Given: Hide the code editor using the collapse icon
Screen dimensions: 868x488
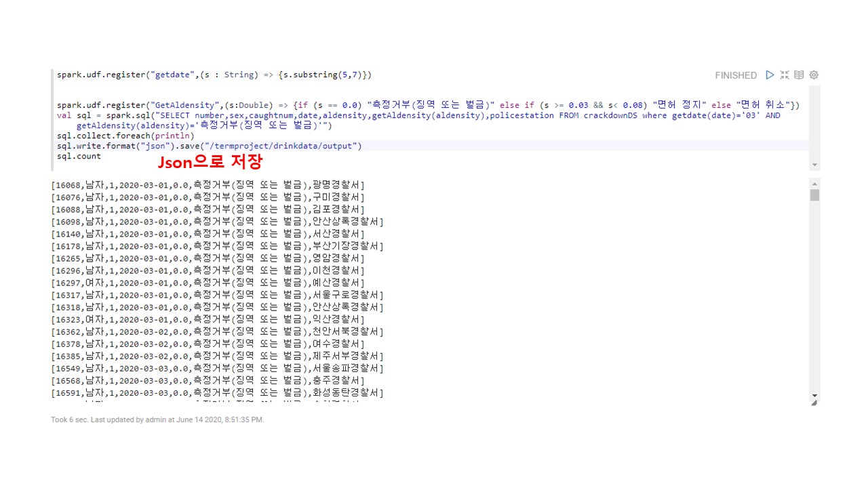Looking at the screenshot, I should pos(785,75).
